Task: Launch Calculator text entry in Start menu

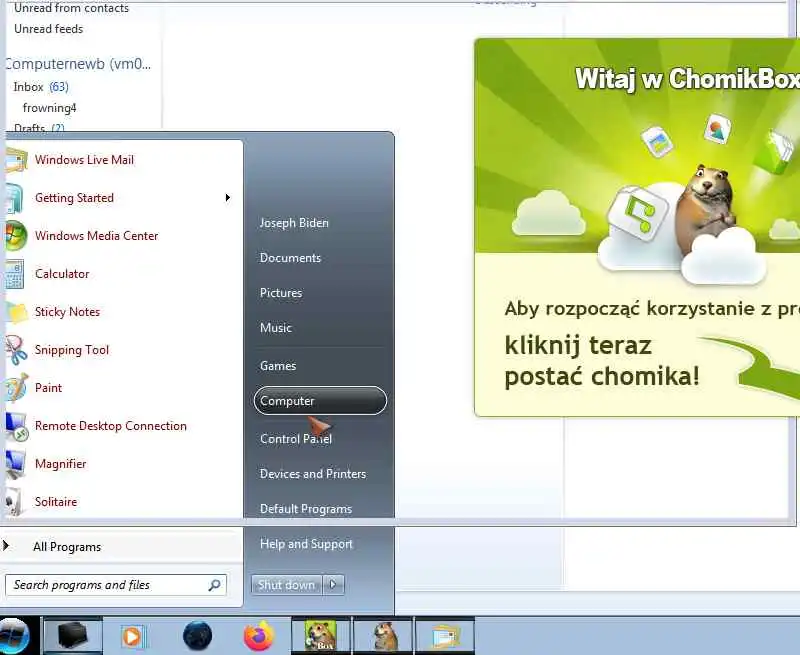Action: pos(62,274)
